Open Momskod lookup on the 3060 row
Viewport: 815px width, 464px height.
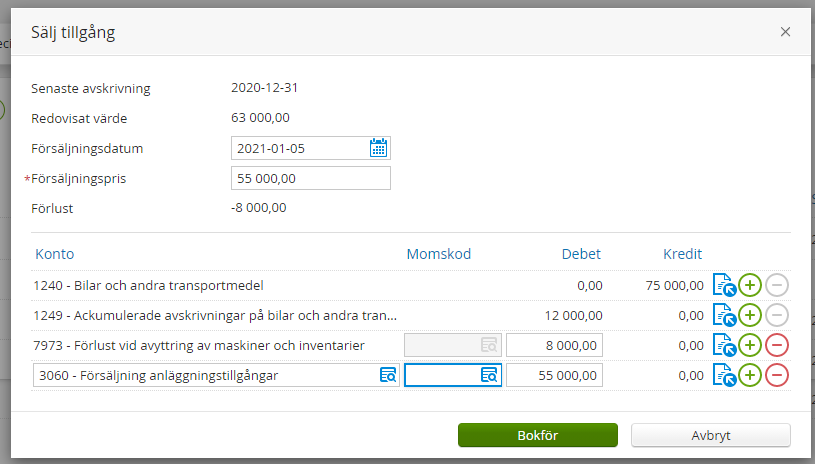[489, 376]
